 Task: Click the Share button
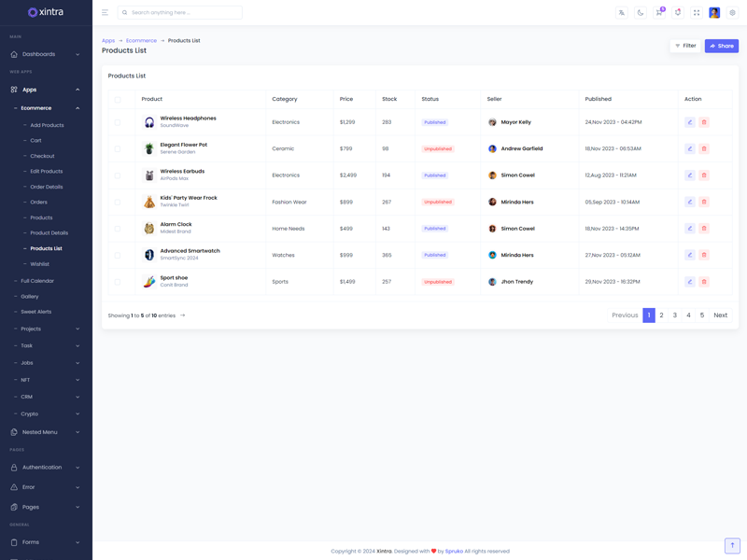(x=722, y=46)
